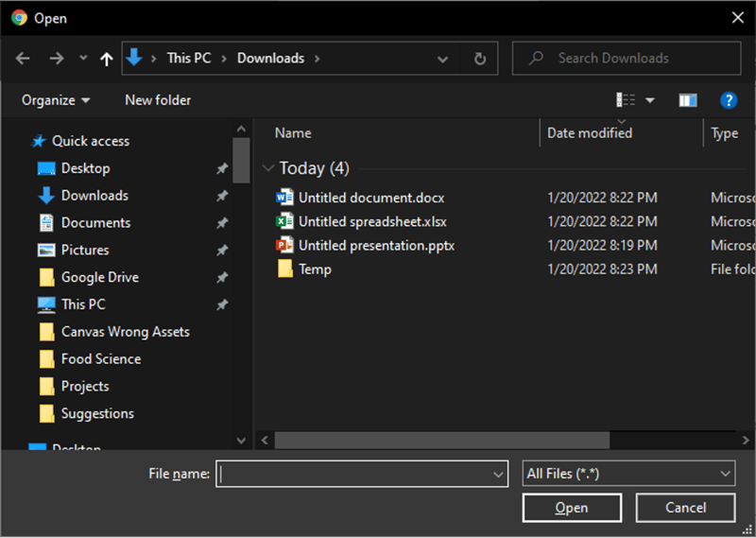Click the horizontal scrollbar left arrow

click(265, 440)
